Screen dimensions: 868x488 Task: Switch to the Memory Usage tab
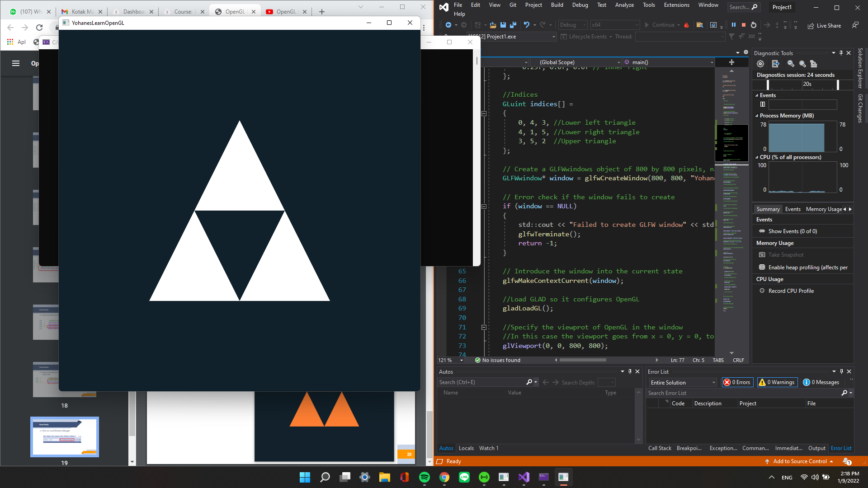[823, 209]
